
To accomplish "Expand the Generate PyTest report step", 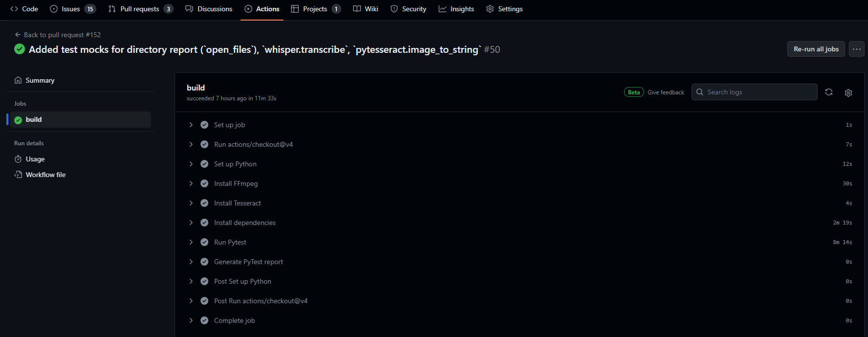I will point(520,262).
